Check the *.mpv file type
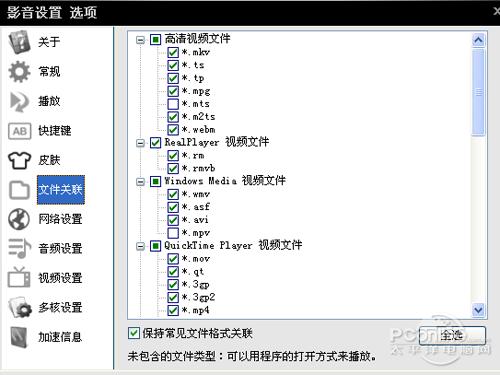 173,233
